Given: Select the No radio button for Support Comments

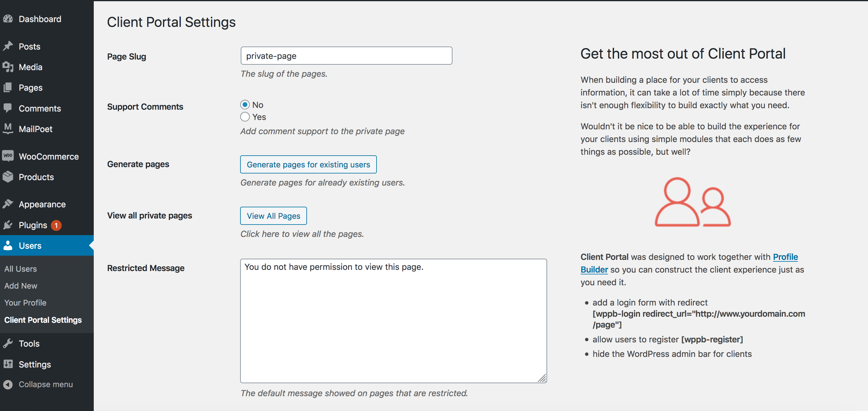Looking at the screenshot, I should [244, 105].
